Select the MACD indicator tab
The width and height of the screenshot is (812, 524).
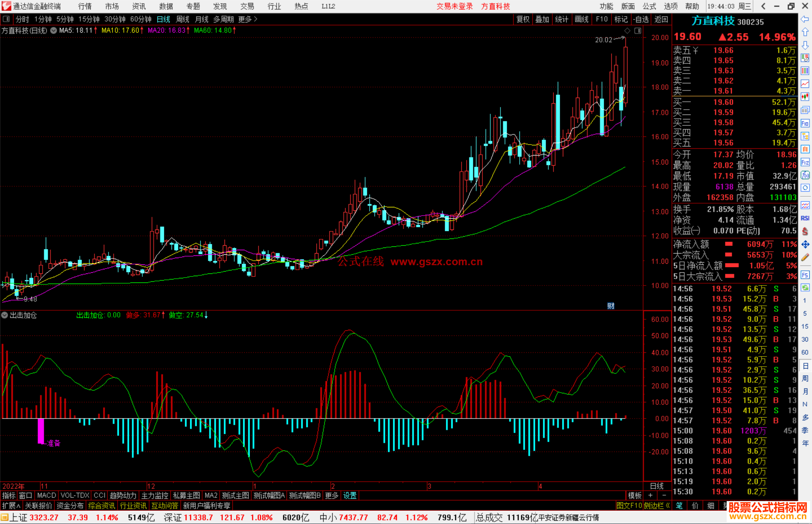pyautogui.click(x=47, y=495)
